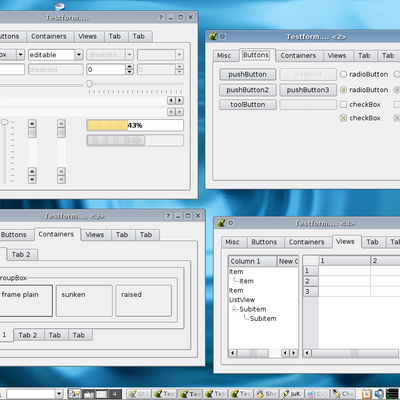
Task: Select the bottom Tab 2 in Testform <3>
Action: [28, 335]
